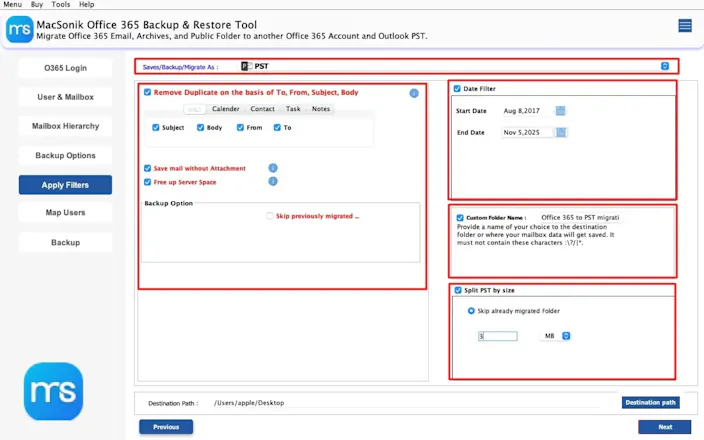Screen dimensions: 704x440
Task: Toggle the Remove Duplicate checkbox
Action: pos(147,92)
